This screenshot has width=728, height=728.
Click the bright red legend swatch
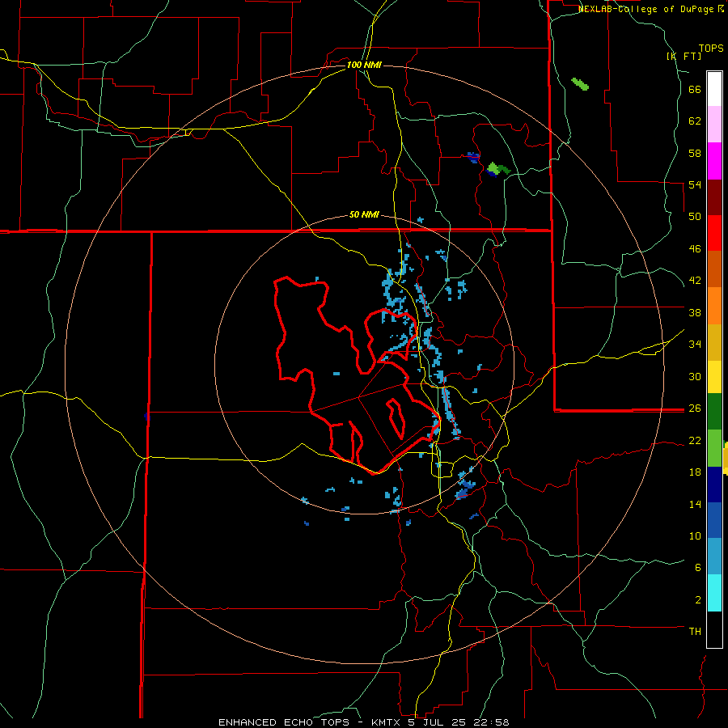(714, 233)
